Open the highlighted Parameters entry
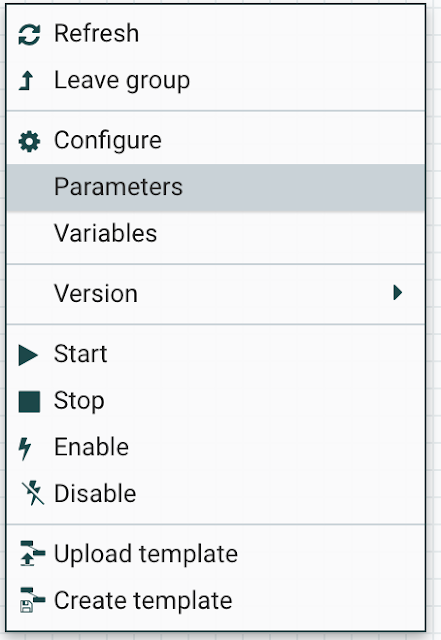441x640 pixels. 216,187
